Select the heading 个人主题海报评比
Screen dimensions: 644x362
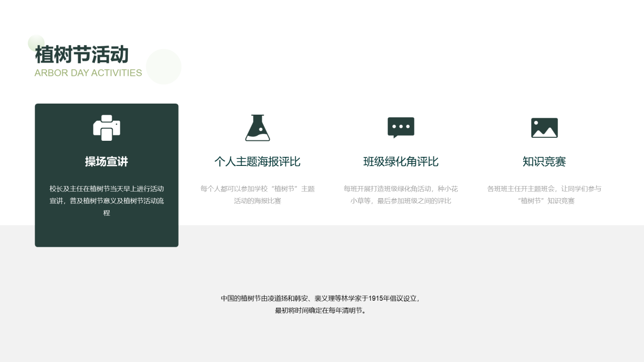tap(258, 161)
